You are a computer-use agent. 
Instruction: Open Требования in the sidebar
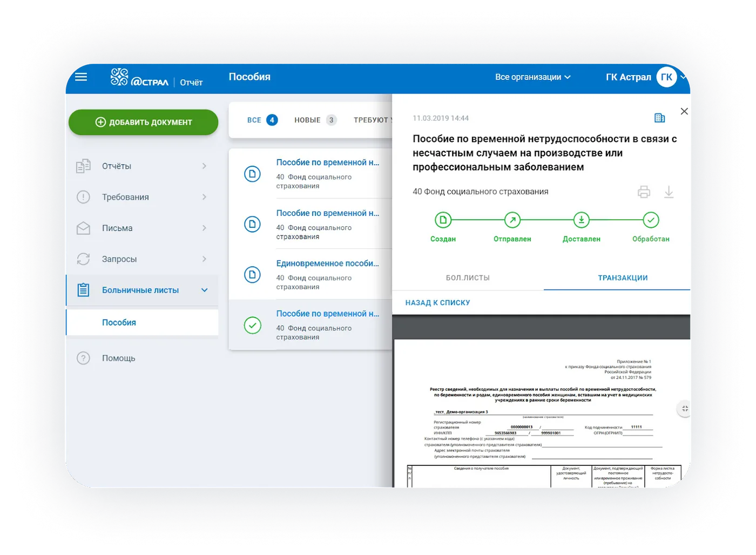pyautogui.click(x=142, y=197)
